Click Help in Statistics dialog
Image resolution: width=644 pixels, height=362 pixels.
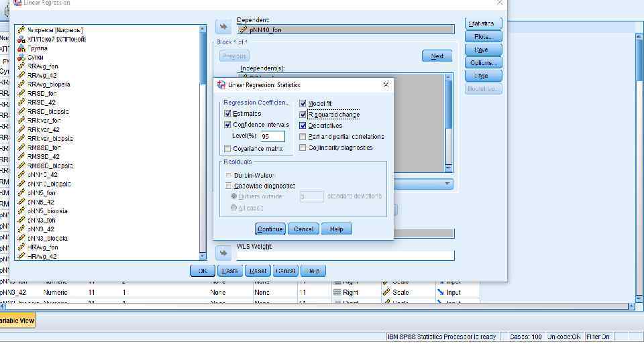click(x=336, y=229)
